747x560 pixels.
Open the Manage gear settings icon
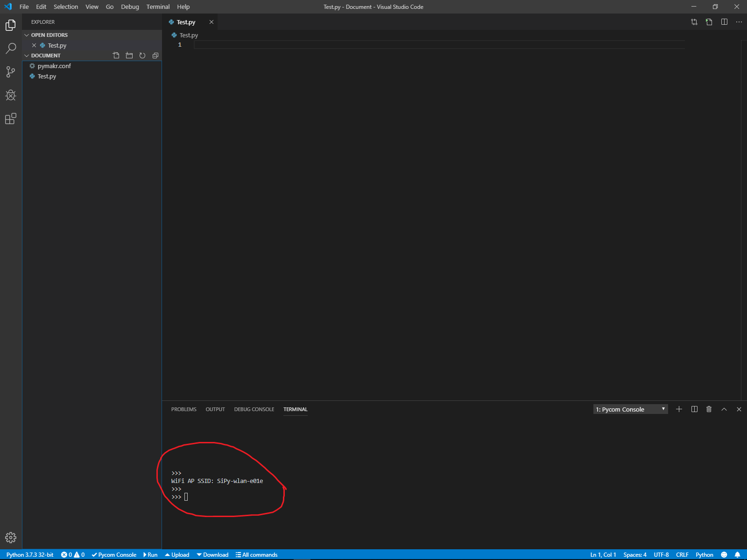[11, 538]
